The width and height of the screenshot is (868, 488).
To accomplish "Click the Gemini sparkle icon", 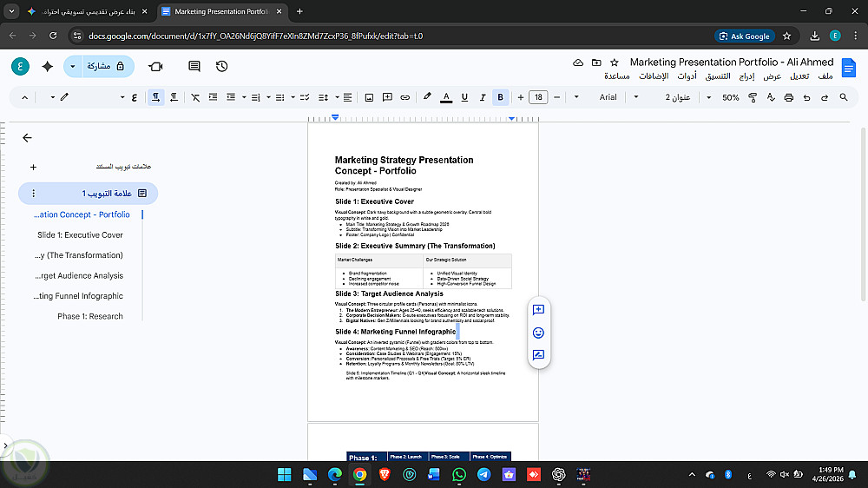I will point(47,66).
